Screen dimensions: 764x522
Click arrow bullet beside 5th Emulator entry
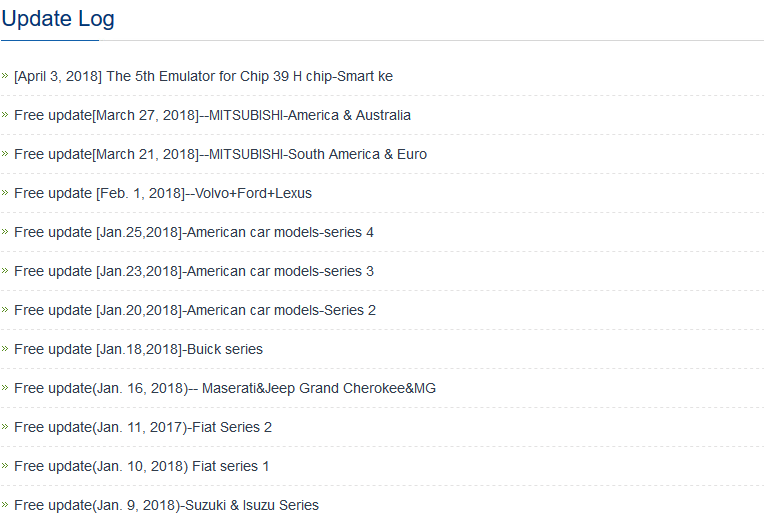click(x=5, y=75)
